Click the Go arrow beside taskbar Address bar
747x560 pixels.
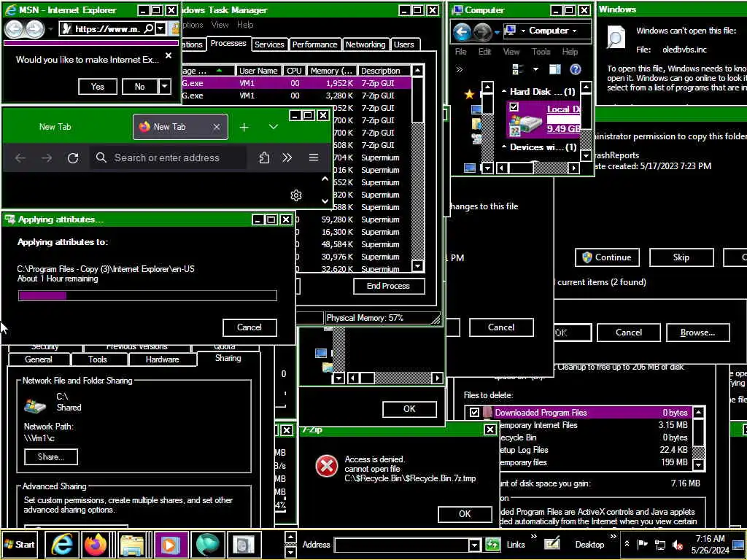pyautogui.click(x=492, y=544)
